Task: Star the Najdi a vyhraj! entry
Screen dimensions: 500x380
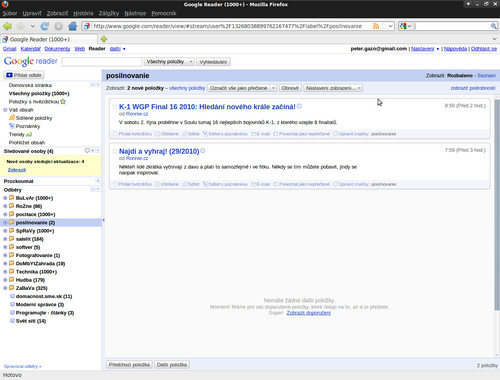Action: (x=115, y=151)
